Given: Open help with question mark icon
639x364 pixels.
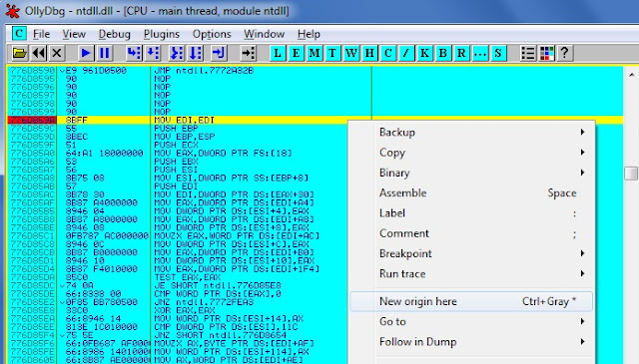Looking at the screenshot, I should (565, 53).
